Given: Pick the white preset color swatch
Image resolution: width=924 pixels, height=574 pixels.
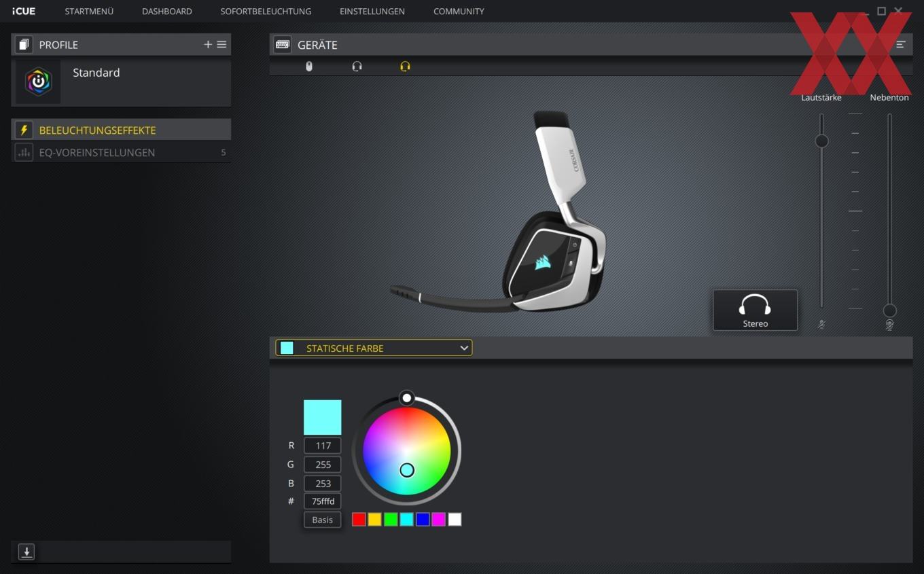Looking at the screenshot, I should tap(455, 520).
